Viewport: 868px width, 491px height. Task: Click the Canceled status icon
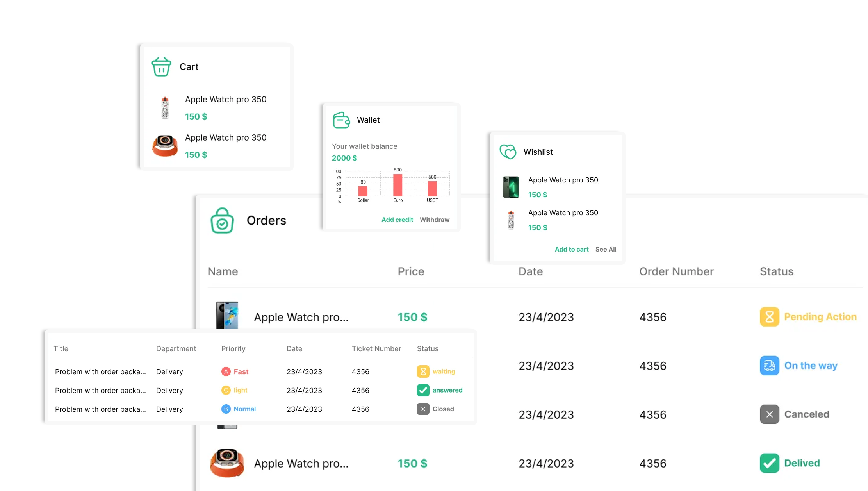pos(769,414)
